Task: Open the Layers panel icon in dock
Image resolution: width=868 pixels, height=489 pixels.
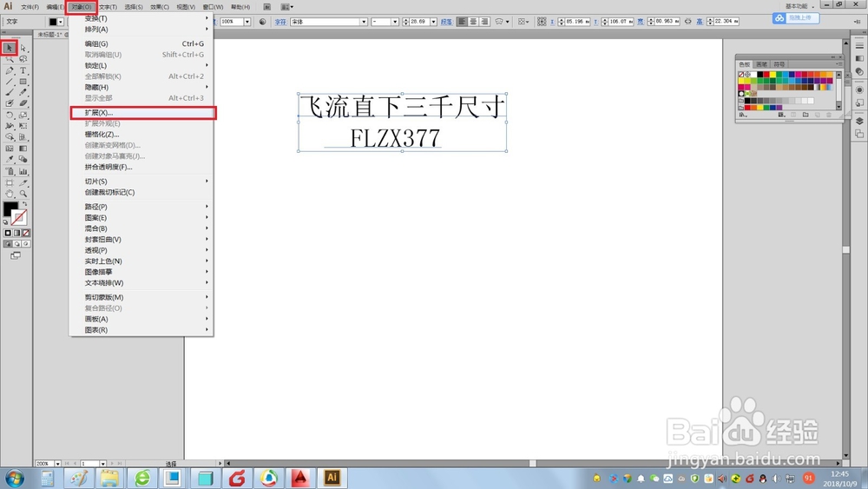Action: [x=859, y=121]
